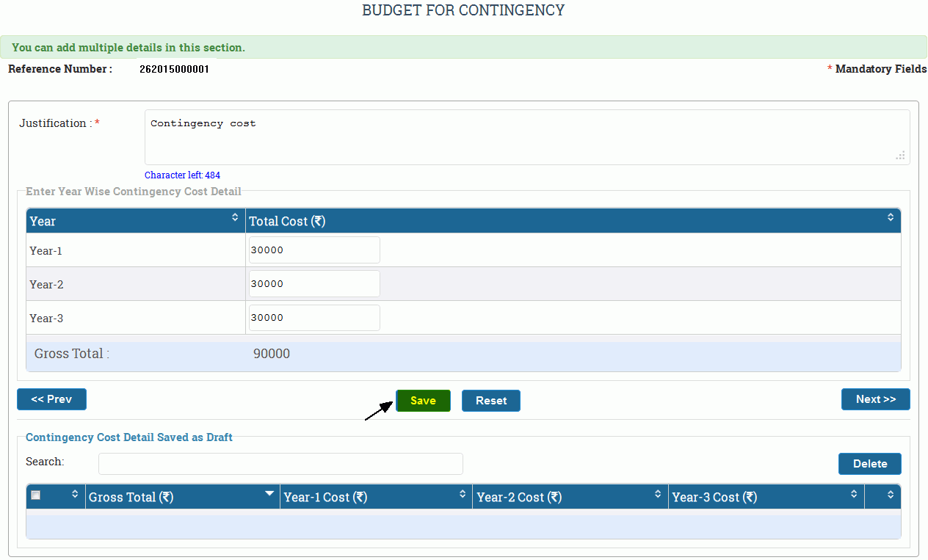Viewport: 928px width, 560px height.
Task: Sort by Total Cost column sort icon
Action: [890, 217]
